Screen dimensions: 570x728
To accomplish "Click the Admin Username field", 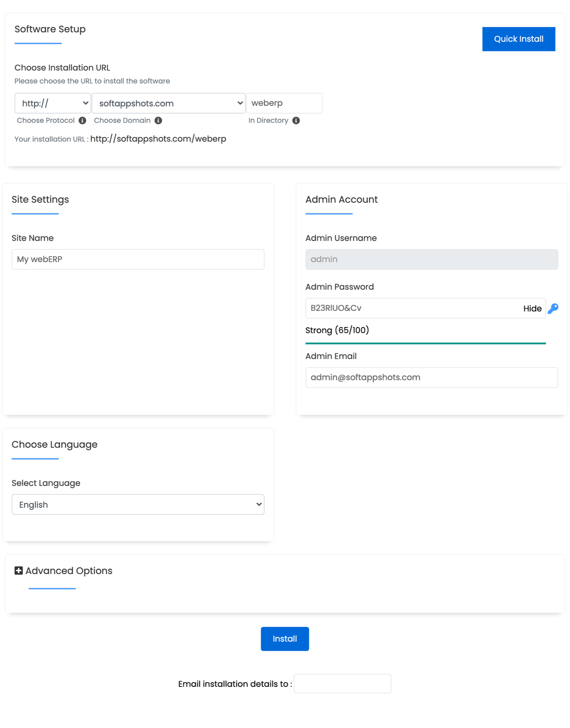I will (x=432, y=260).
